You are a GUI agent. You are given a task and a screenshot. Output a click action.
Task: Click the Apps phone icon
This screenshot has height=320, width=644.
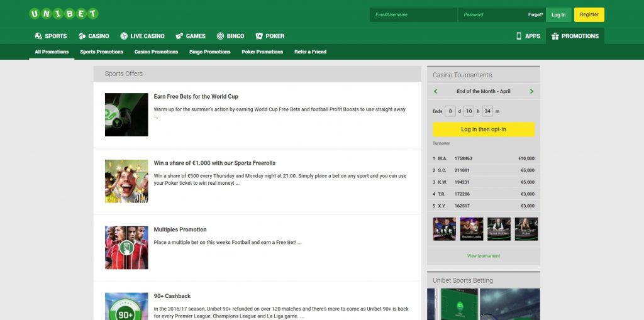pos(519,36)
